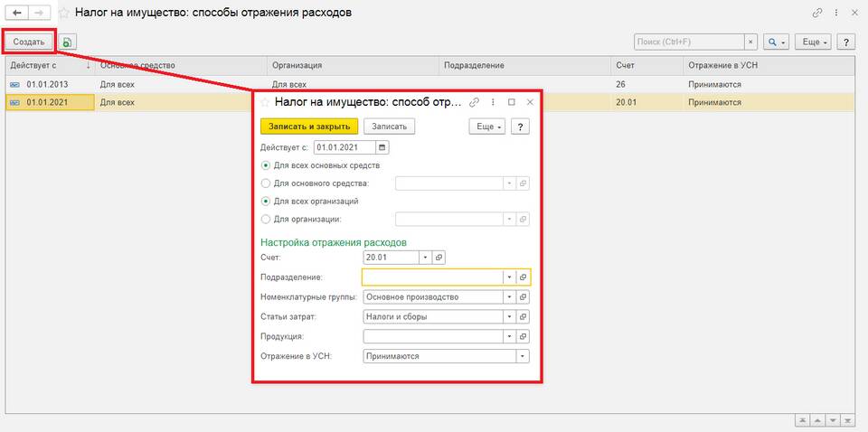This screenshot has width=868, height=432.
Task: Maximize the dialog with the square icon
Action: click(512, 102)
